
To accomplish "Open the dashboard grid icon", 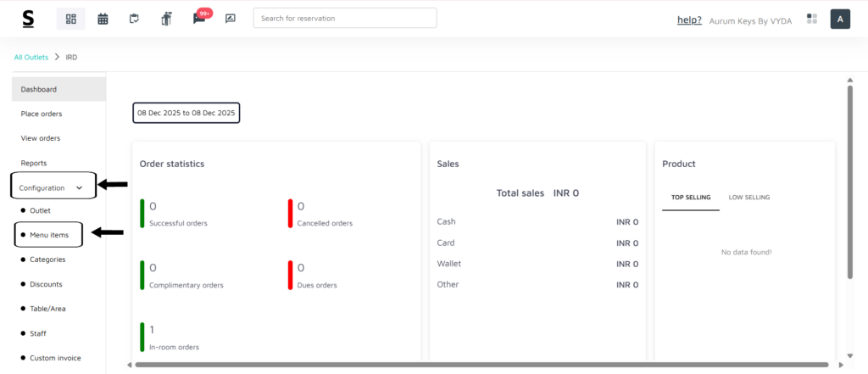I will pos(70,19).
